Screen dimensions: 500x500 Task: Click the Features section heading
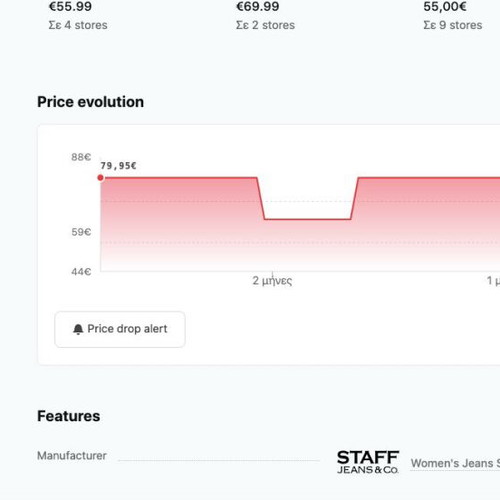[x=69, y=416]
